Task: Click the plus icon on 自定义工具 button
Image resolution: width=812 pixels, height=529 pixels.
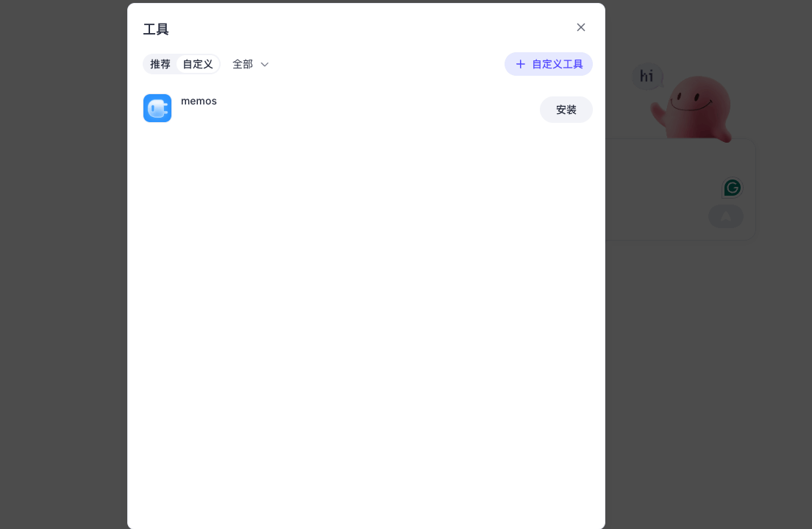Action: (521, 64)
